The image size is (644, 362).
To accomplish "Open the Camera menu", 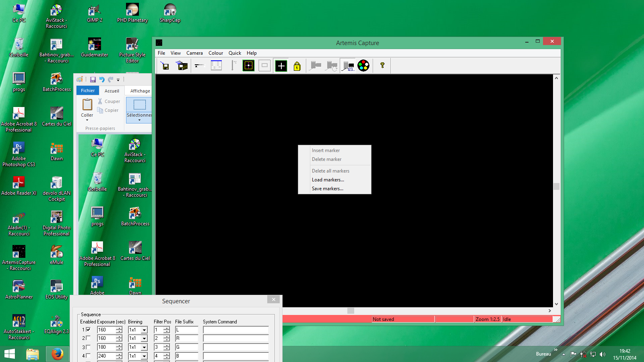I will coord(194,53).
